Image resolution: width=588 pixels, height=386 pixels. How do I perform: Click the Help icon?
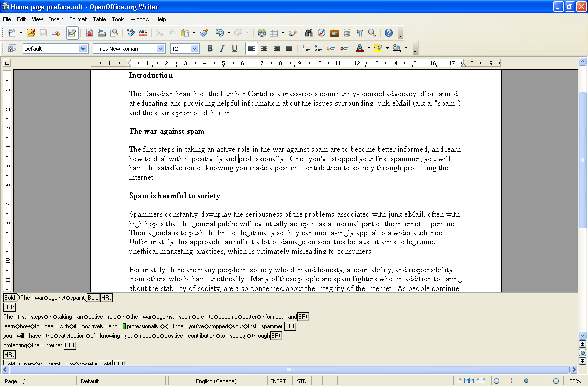click(388, 32)
